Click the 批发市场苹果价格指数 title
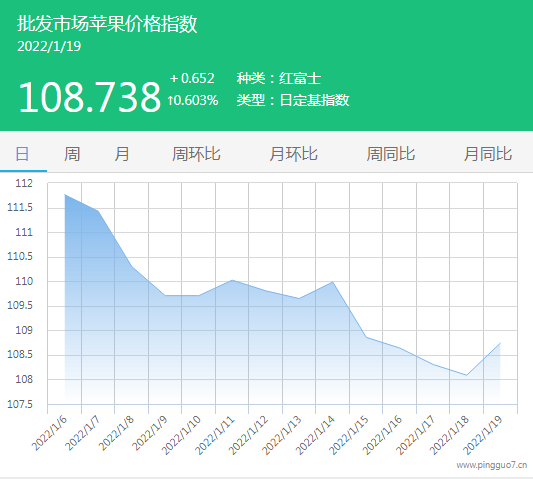The height and width of the screenshot is (479, 533). pyautogui.click(x=107, y=24)
